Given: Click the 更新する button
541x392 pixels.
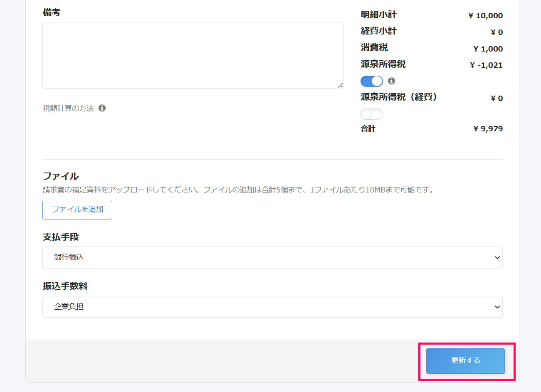Looking at the screenshot, I should pyautogui.click(x=465, y=361).
